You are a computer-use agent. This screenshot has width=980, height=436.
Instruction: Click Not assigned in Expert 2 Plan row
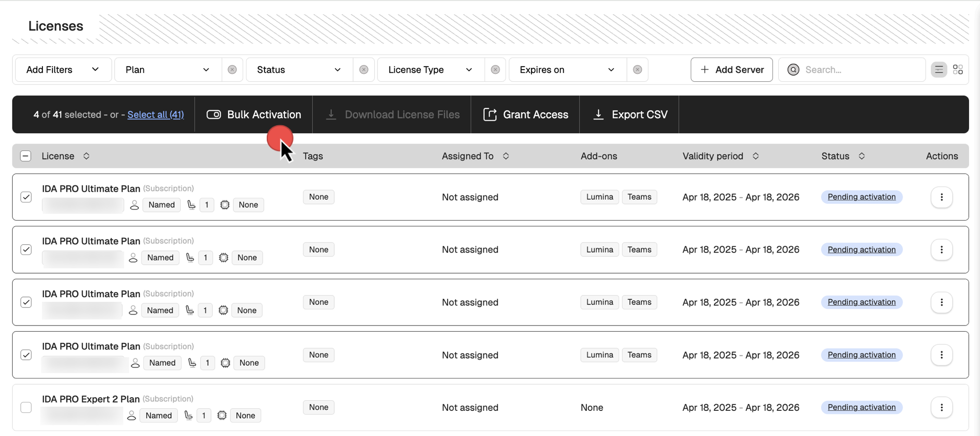(x=470, y=408)
